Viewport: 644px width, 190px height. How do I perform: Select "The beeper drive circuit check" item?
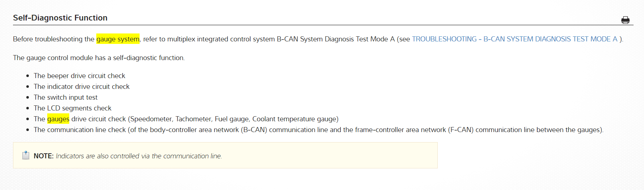click(x=79, y=76)
